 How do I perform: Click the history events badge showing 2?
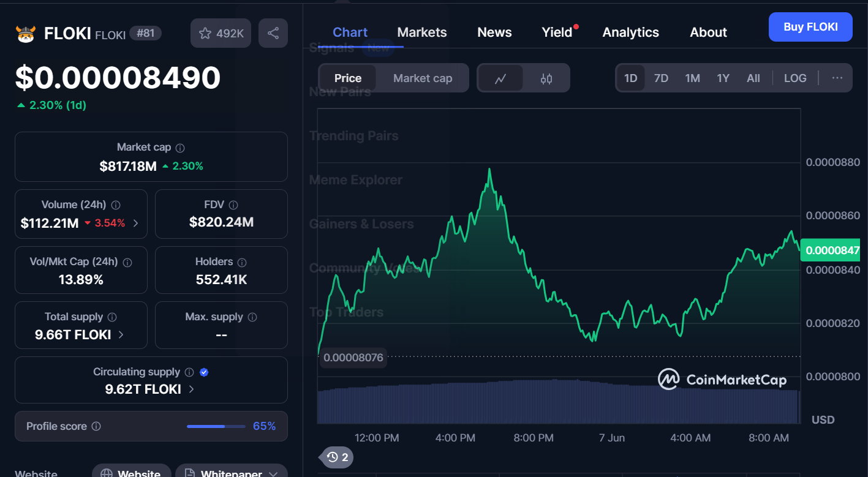pyautogui.click(x=338, y=457)
